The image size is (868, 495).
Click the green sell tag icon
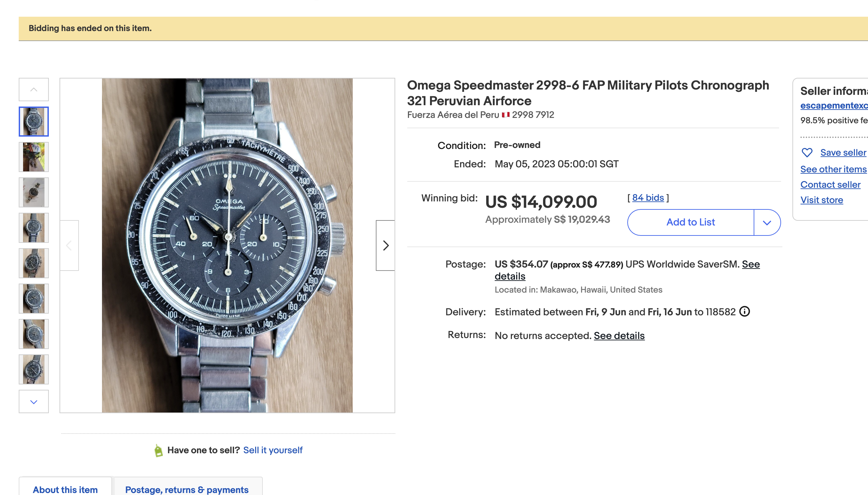[158, 451]
